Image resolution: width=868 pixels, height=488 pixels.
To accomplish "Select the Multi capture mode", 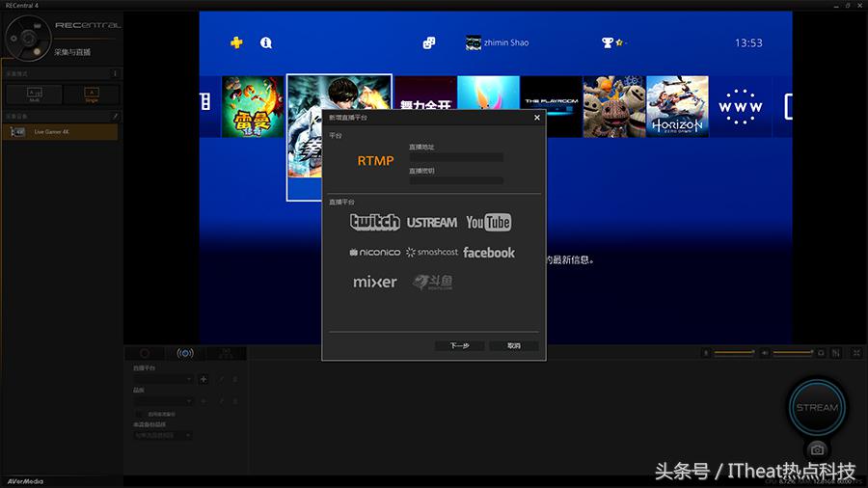I will [x=35, y=95].
